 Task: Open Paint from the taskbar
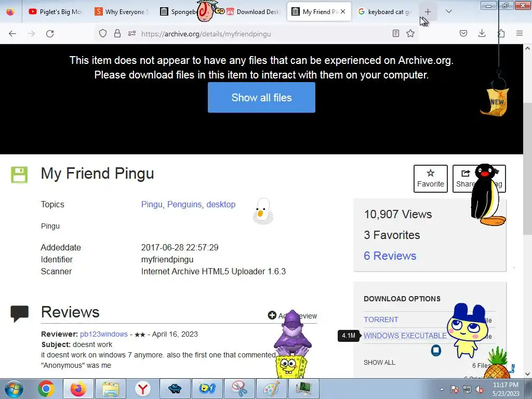coord(272,389)
